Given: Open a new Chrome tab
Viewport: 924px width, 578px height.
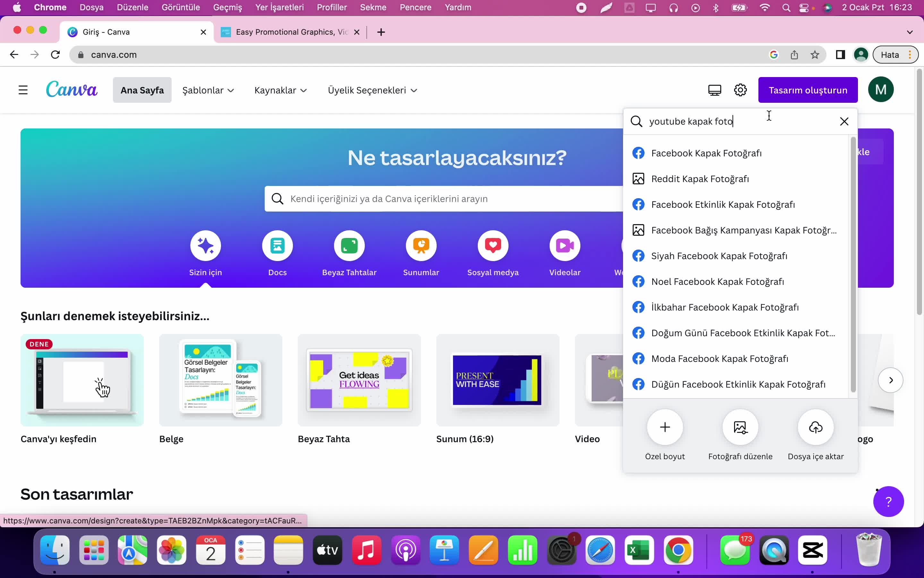Looking at the screenshot, I should (381, 32).
